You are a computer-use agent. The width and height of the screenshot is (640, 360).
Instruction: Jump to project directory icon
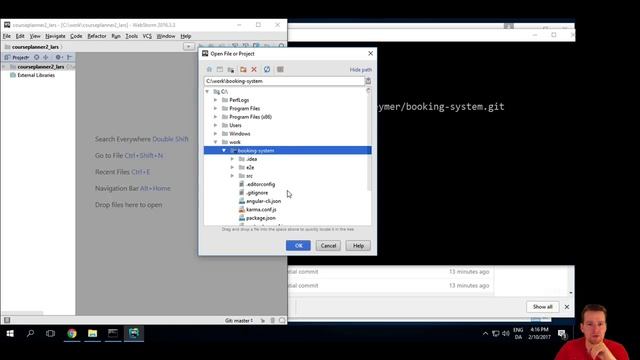point(231,69)
